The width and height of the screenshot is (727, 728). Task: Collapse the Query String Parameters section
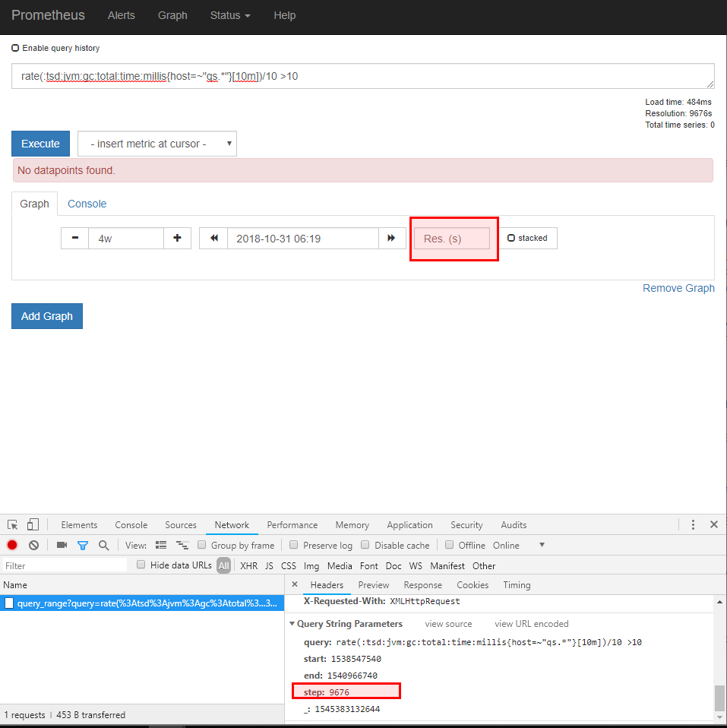pos(292,623)
